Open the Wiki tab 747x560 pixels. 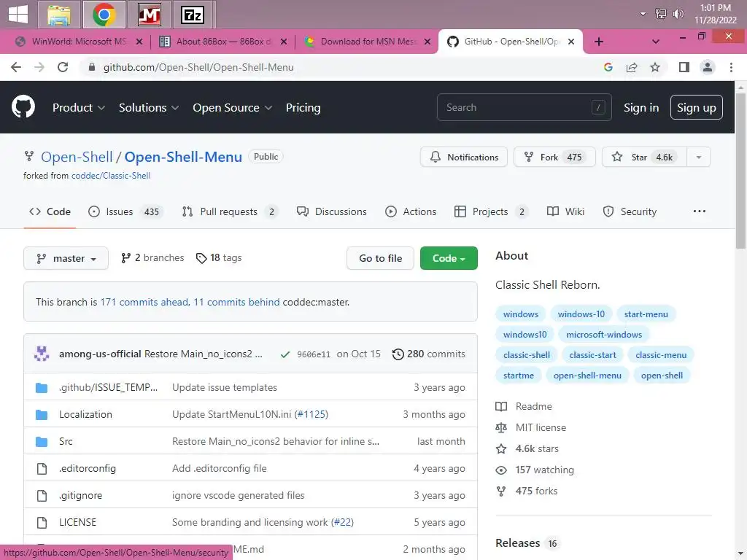point(565,211)
